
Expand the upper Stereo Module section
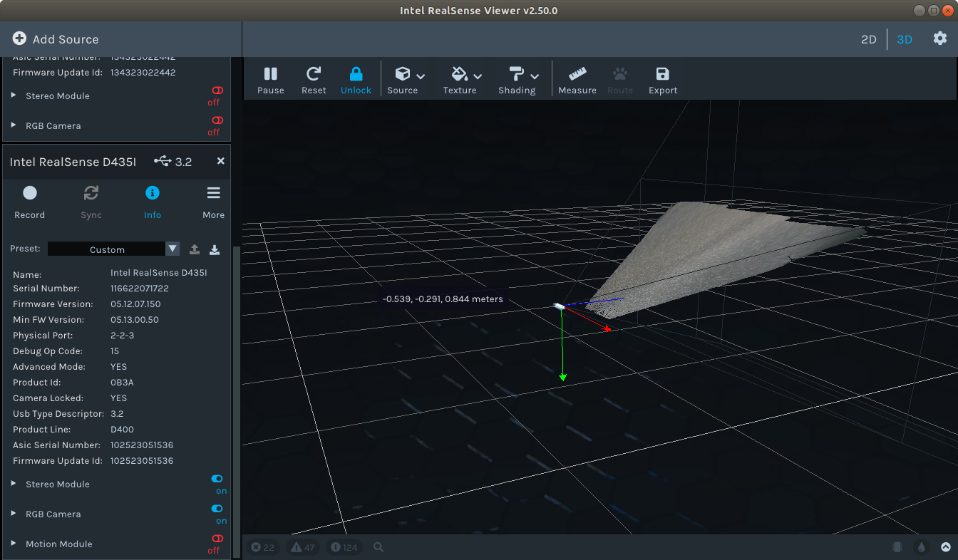pos(14,95)
